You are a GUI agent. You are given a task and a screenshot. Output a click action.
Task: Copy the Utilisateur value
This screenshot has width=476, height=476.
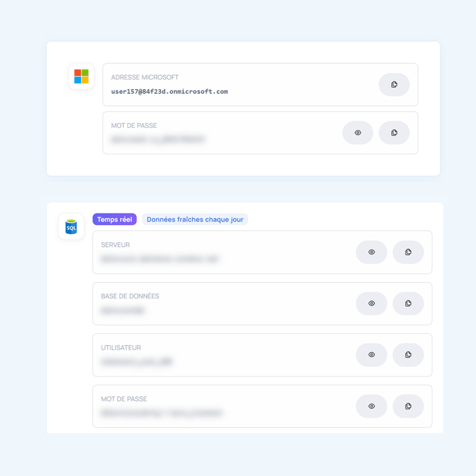click(x=408, y=355)
